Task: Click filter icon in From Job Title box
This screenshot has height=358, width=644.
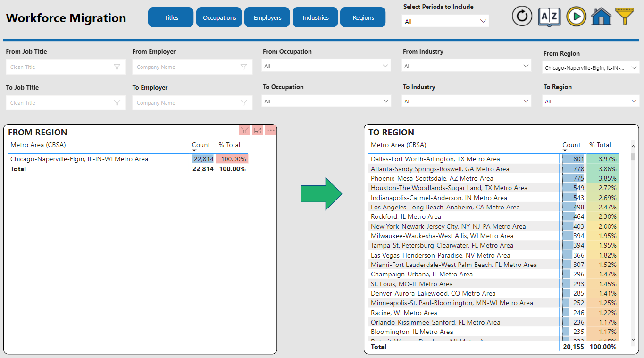Action: (117, 67)
